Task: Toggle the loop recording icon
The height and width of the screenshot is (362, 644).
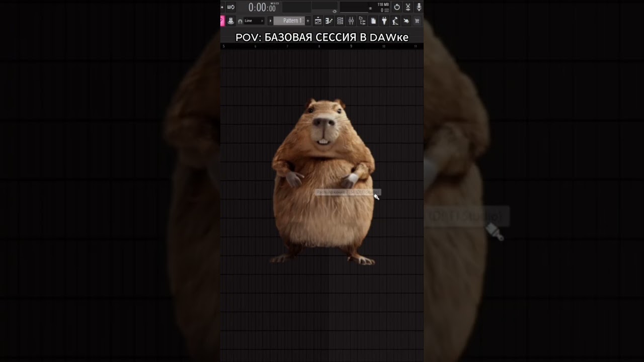Action: (230, 7)
